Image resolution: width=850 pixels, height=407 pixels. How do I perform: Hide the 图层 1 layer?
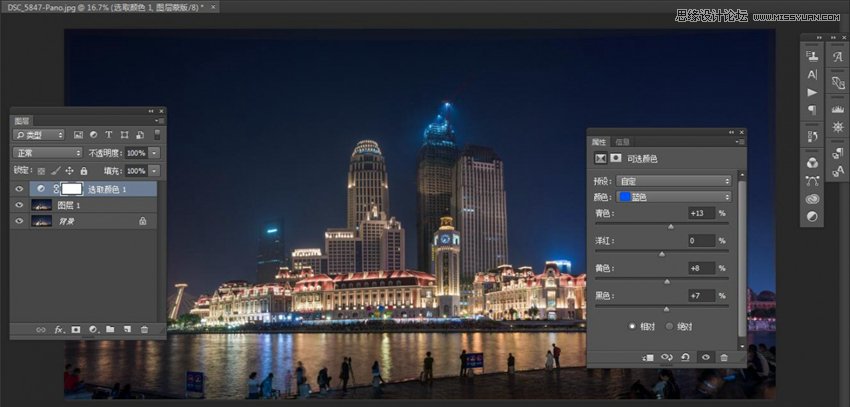(x=19, y=204)
